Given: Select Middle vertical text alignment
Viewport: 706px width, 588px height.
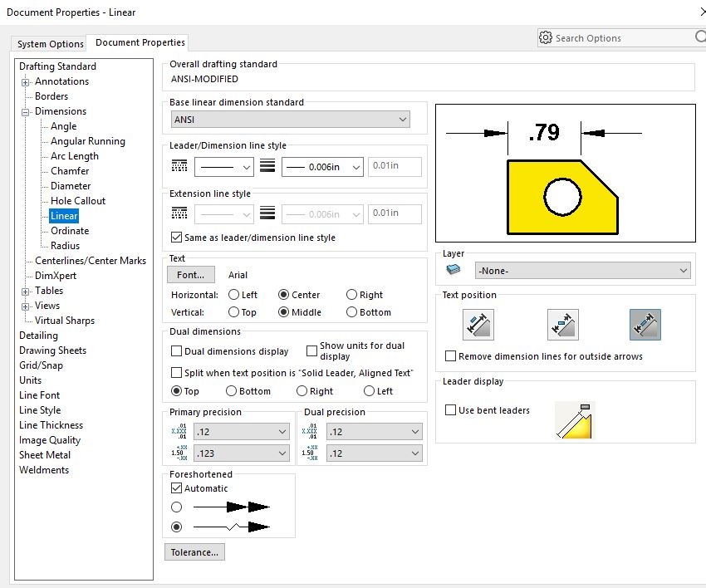Looking at the screenshot, I should (x=284, y=312).
